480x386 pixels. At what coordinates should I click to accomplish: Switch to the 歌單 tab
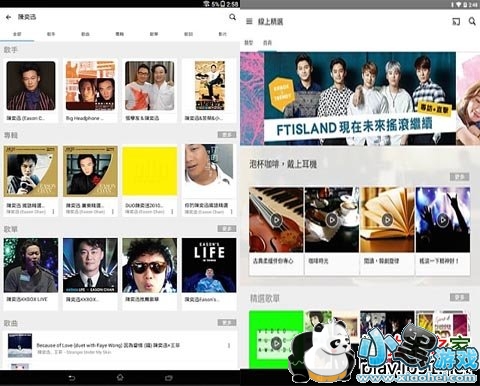(x=154, y=34)
